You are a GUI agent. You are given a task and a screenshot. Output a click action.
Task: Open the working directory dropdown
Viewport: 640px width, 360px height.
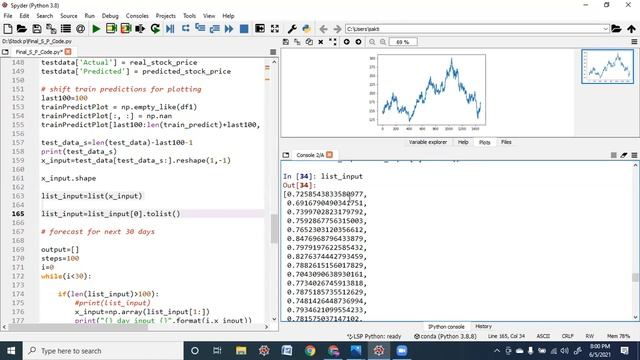[605, 29]
